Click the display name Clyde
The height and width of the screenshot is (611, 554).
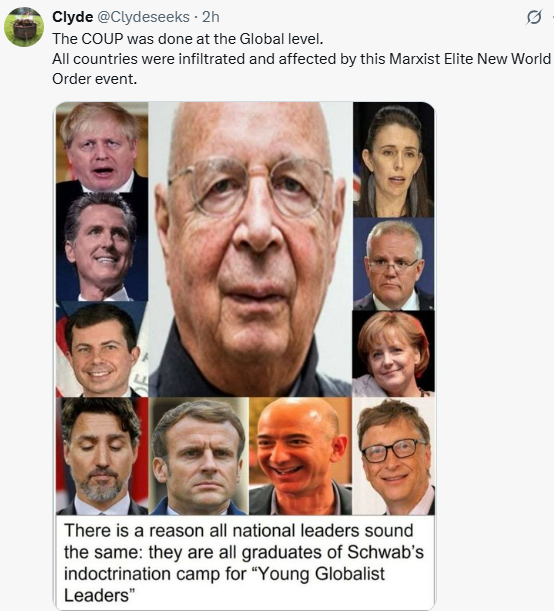click(x=72, y=17)
